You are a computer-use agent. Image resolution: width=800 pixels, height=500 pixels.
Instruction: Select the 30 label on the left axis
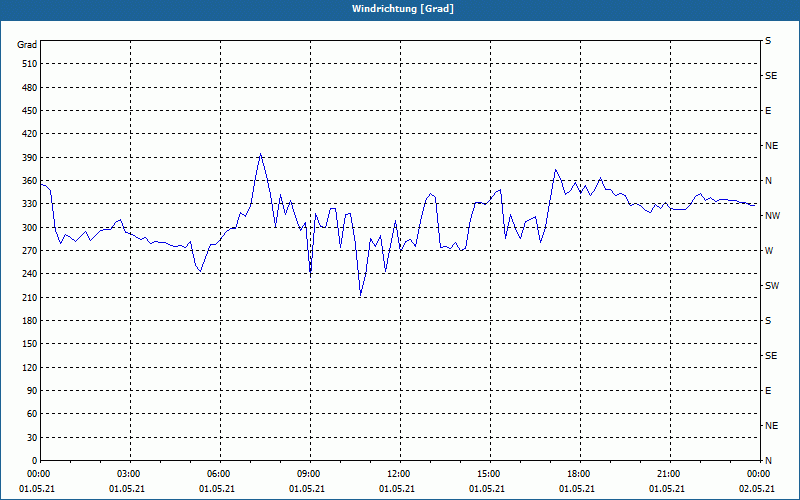32,438
